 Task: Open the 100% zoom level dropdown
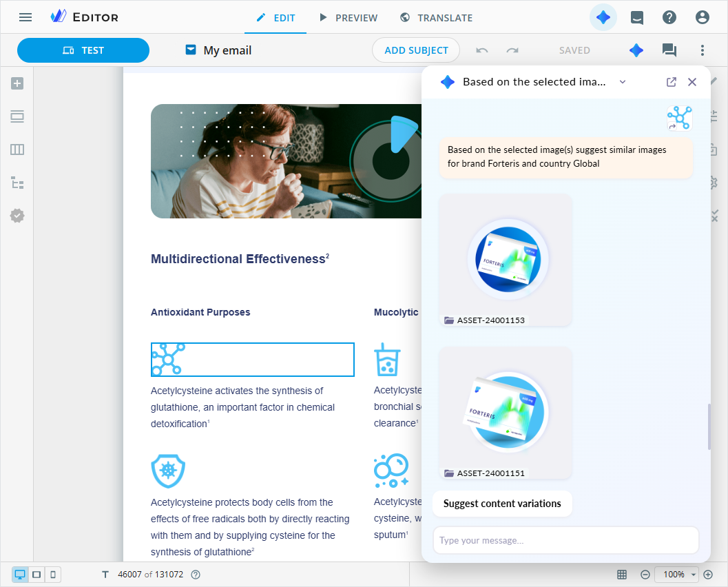click(678, 575)
